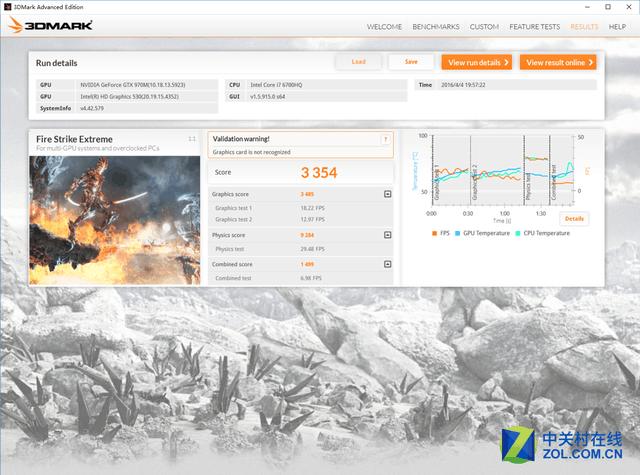The height and width of the screenshot is (475, 640).
Task: Open the HELP tab
Action: pyautogui.click(x=617, y=27)
